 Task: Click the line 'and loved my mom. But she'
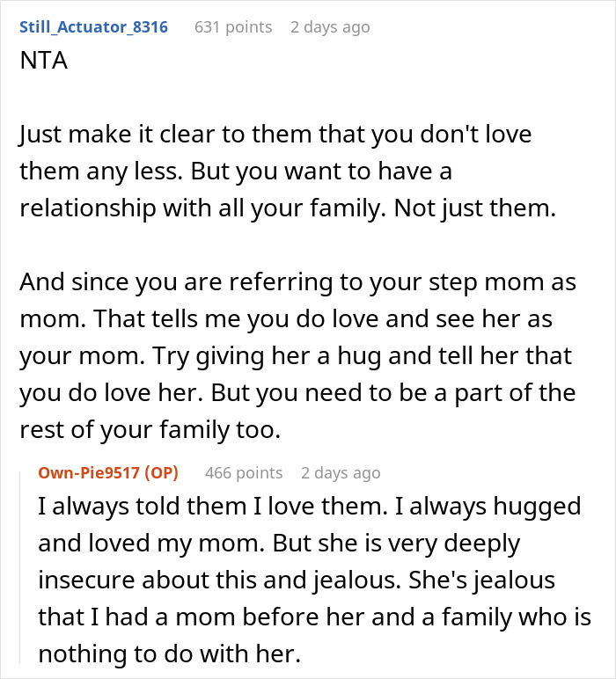pos(279,543)
